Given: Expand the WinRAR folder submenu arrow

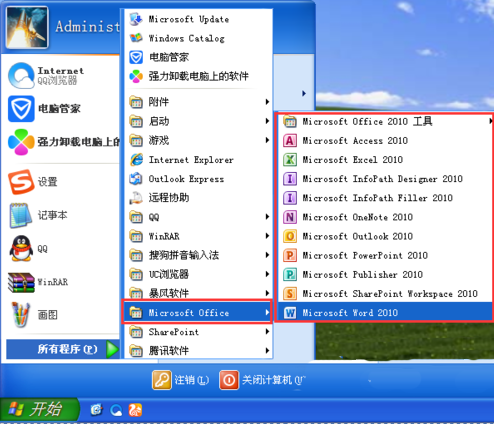Looking at the screenshot, I should point(267,236).
